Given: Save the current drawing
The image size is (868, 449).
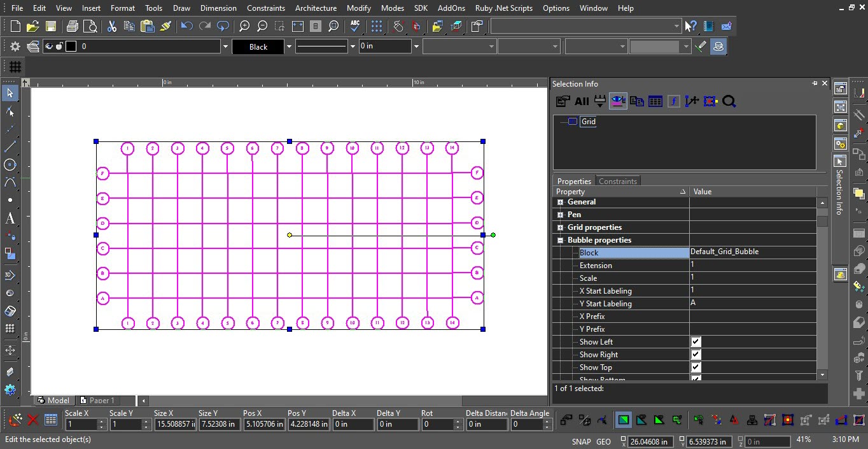Looking at the screenshot, I should point(51,26).
